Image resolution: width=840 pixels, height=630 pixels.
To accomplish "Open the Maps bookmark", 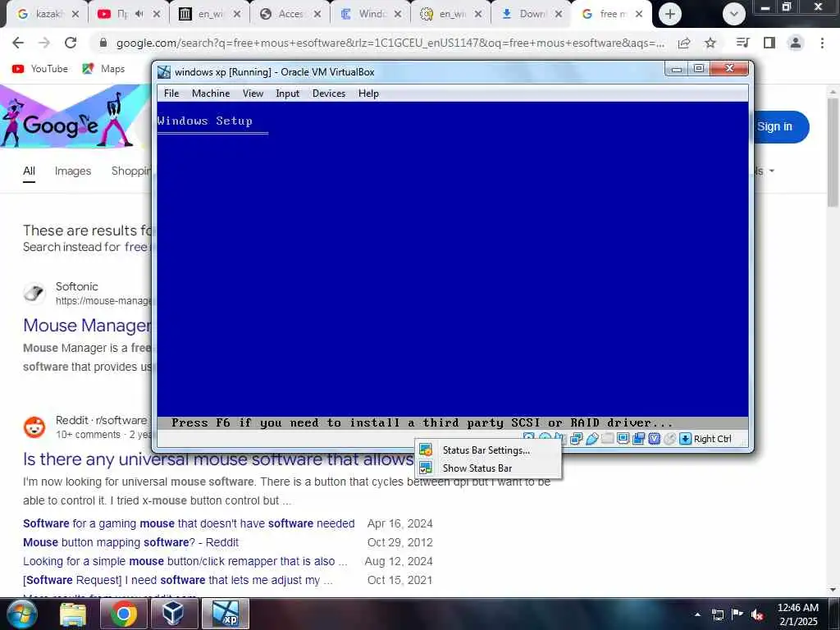I will (x=104, y=69).
